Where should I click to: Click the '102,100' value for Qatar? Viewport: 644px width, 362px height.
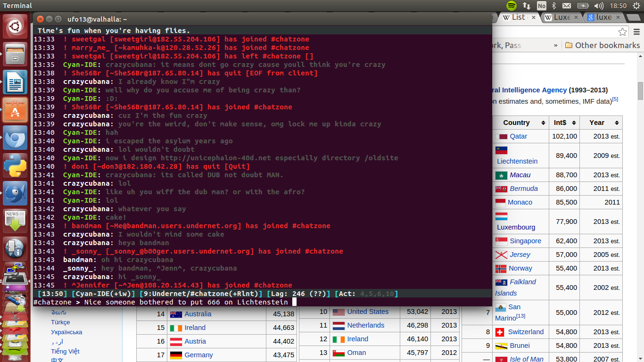tap(565, 136)
